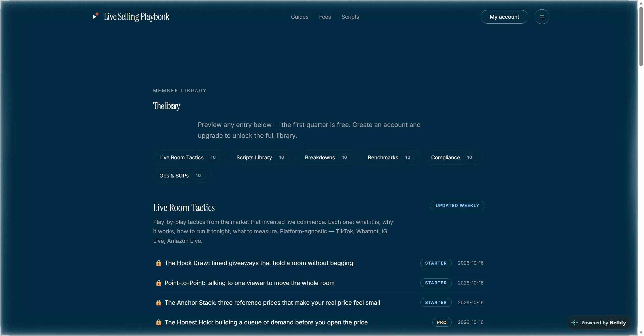Click STARTER badge on The Hook Draw row
644x336 pixels.
436,263
